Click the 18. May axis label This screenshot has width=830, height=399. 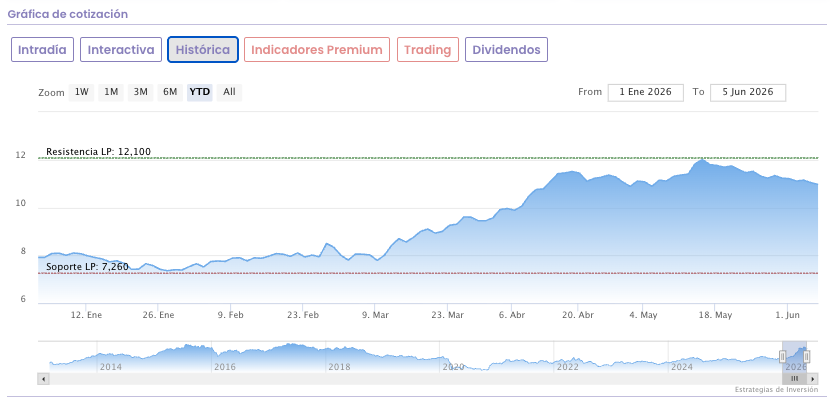tap(715, 315)
